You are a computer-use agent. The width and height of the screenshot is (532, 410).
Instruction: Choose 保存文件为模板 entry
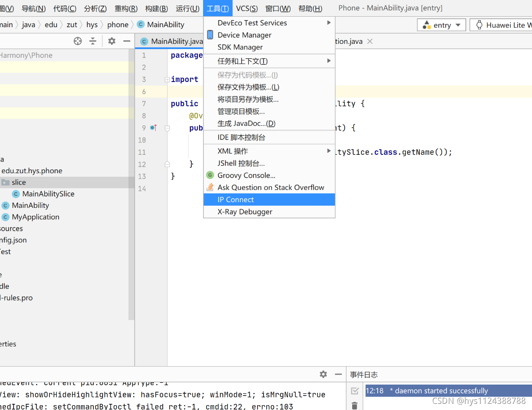tap(269, 87)
